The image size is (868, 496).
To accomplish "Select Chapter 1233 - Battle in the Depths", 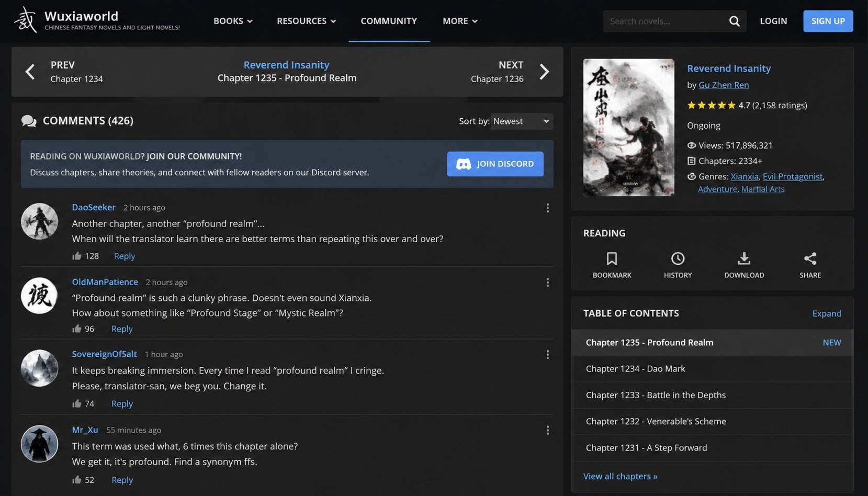I will (x=713, y=395).
